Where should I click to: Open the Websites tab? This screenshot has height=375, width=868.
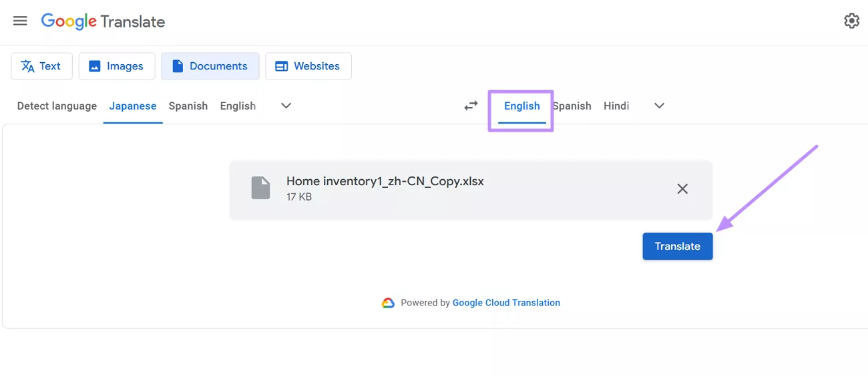pyautogui.click(x=308, y=66)
